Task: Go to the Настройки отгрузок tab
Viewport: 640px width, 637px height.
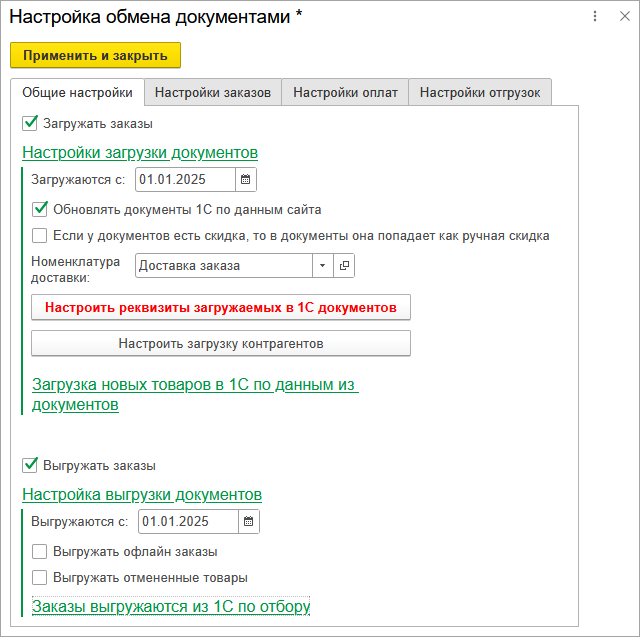Action: pos(479,93)
